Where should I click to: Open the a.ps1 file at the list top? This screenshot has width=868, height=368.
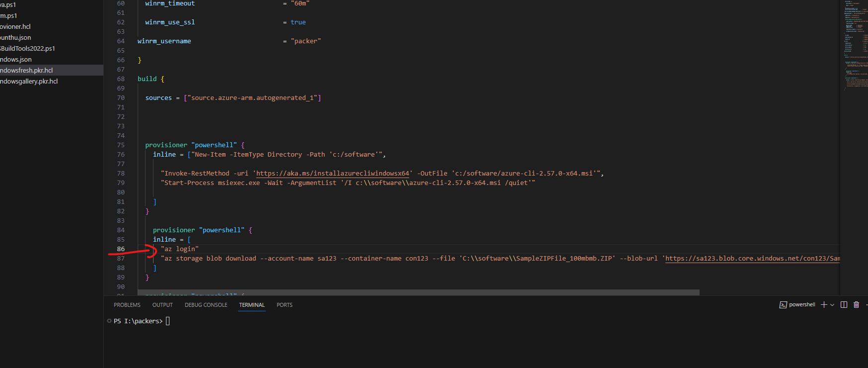8,4
